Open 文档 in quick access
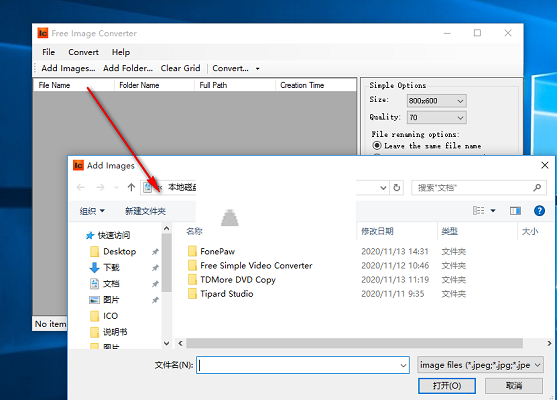The width and height of the screenshot is (557, 400). point(111,283)
